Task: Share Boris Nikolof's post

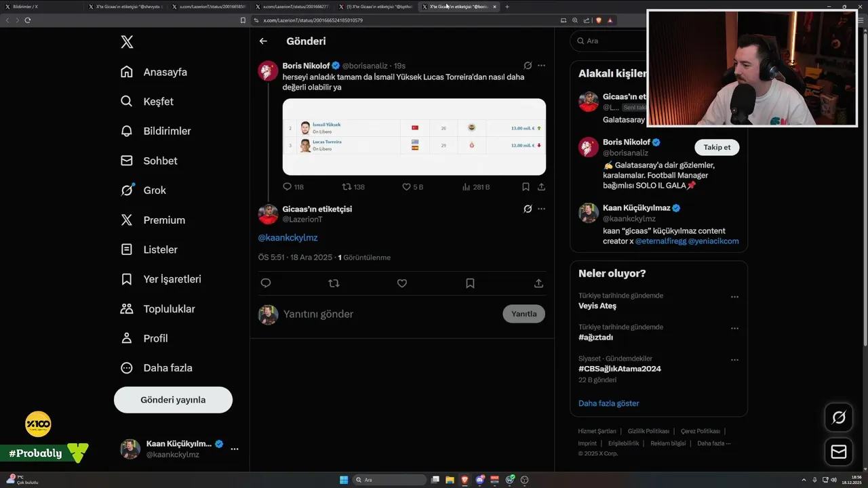Action: 541,186
